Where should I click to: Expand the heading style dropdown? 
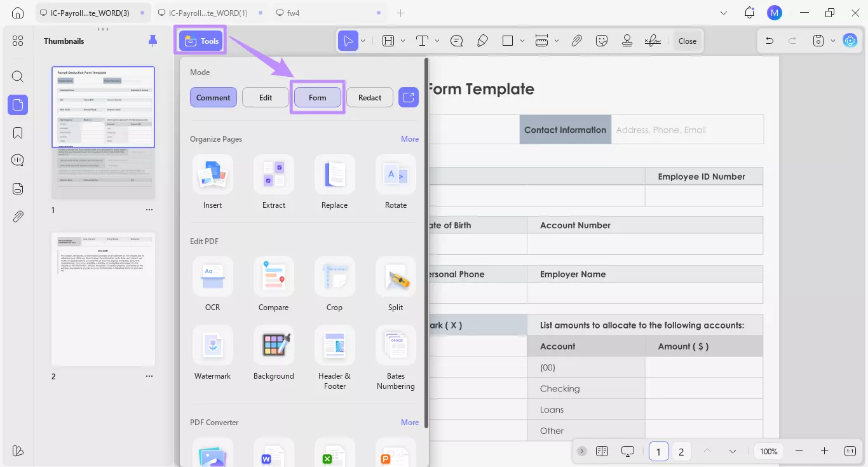pyautogui.click(x=402, y=40)
